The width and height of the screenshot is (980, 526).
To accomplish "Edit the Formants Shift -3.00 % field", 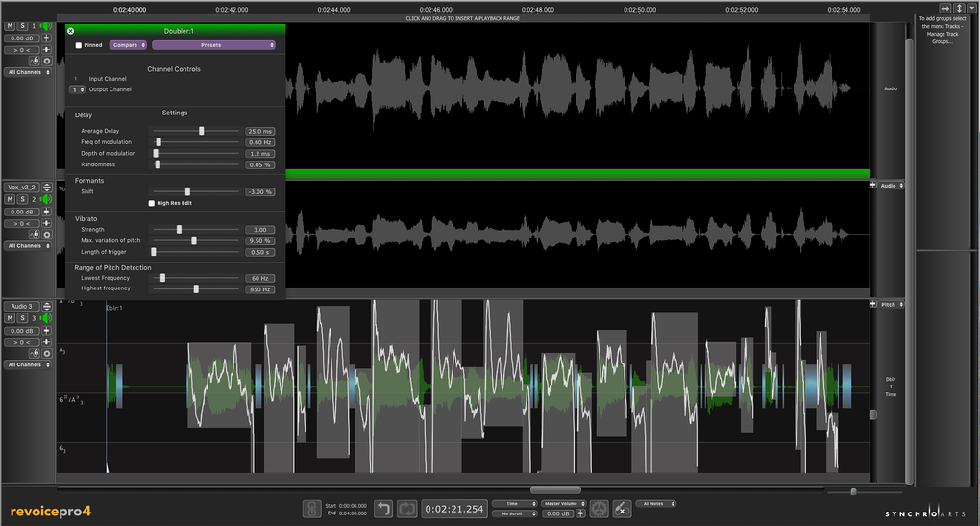I will [x=260, y=192].
